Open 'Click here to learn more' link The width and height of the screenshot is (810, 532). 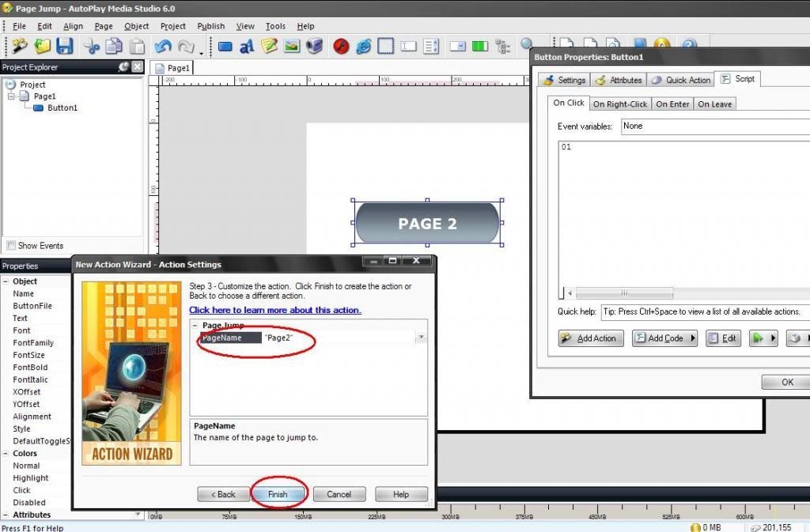pyautogui.click(x=274, y=310)
